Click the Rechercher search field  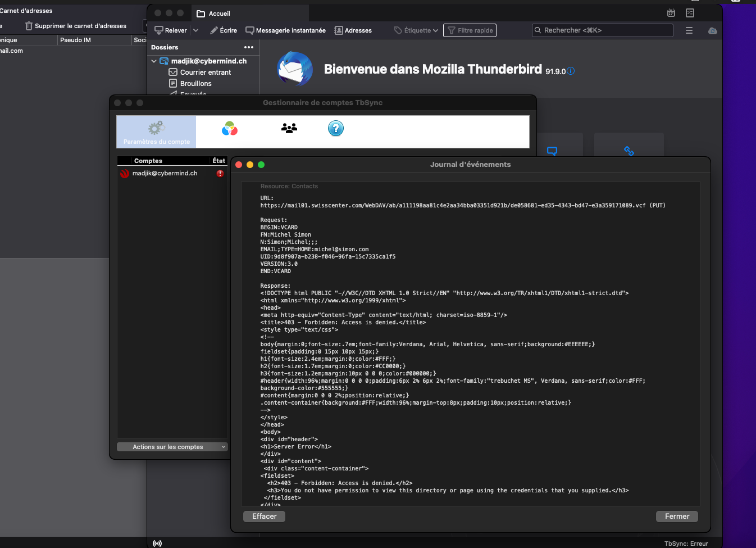pyautogui.click(x=602, y=30)
